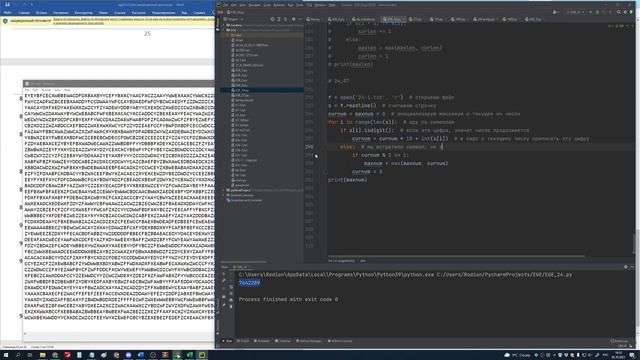640x360 pixels.
Task: Expand the pythonProject node
Action: (223, 190)
